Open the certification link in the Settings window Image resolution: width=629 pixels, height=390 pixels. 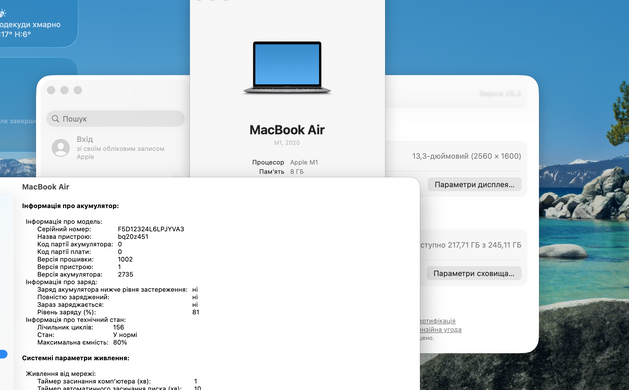[x=438, y=321]
